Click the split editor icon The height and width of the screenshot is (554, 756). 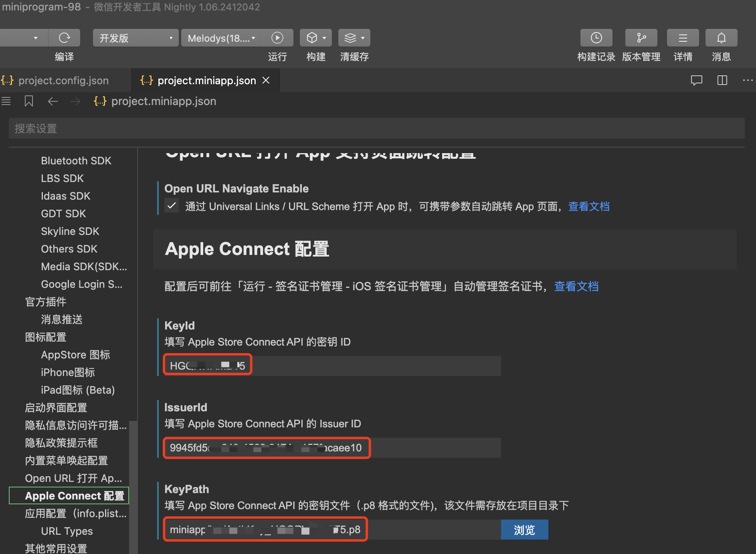[x=722, y=81]
